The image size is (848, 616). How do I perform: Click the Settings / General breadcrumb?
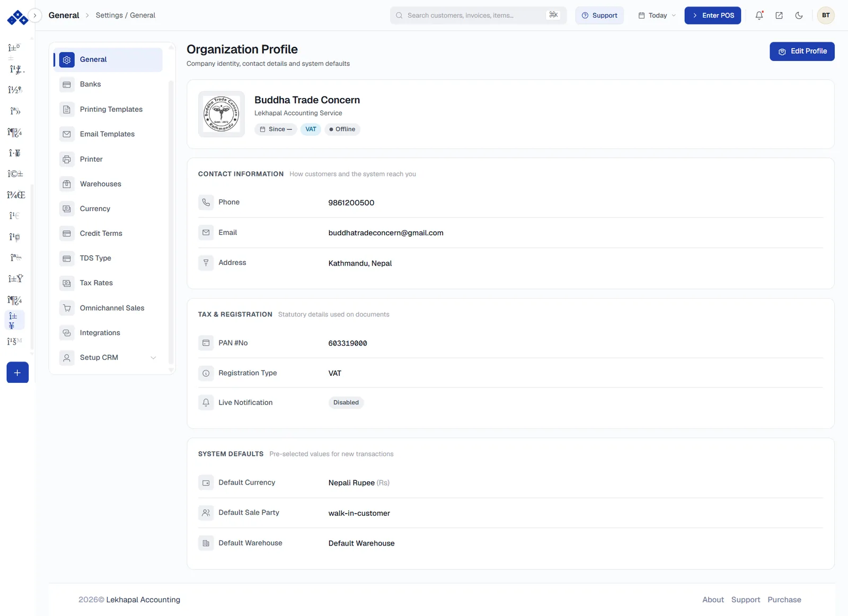(126, 15)
